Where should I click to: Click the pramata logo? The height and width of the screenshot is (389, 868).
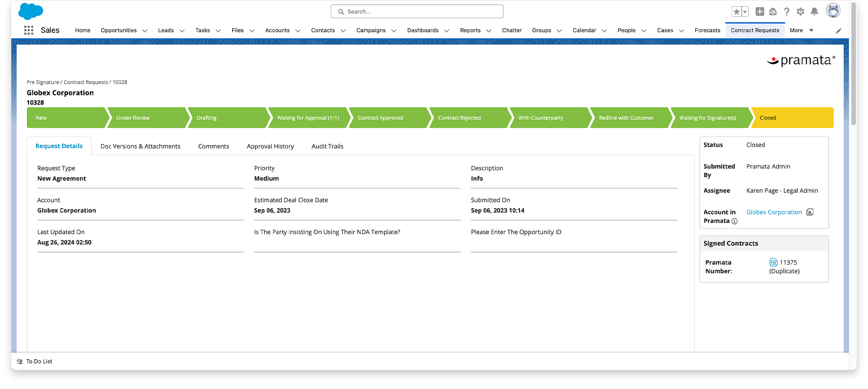click(801, 61)
